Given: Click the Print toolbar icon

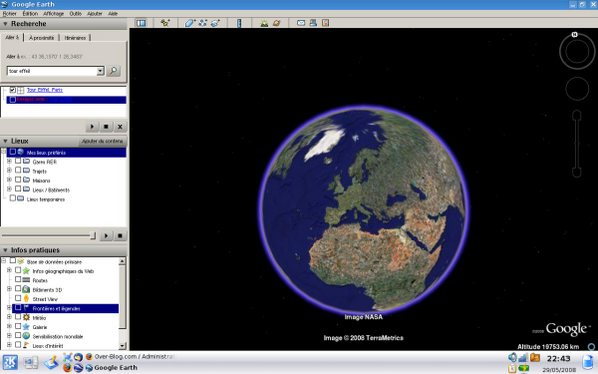Looking at the screenshot, I should pos(313,23).
